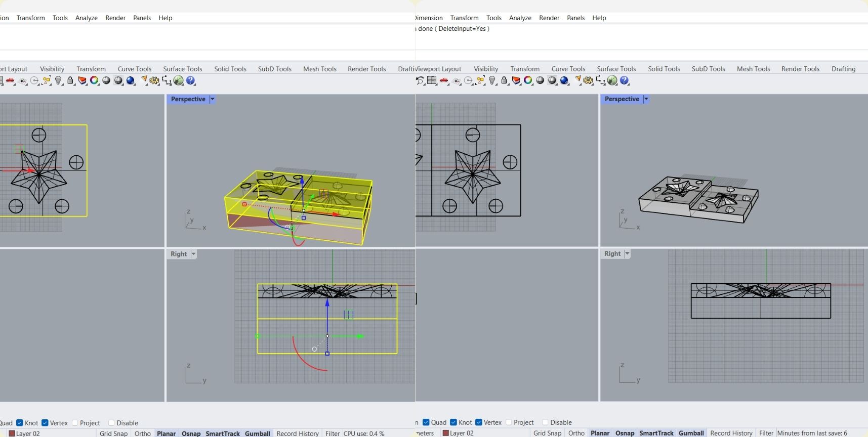The width and height of the screenshot is (868, 437).
Task: Click the padlock Lock icon in left window toolbar
Action: pos(70,80)
